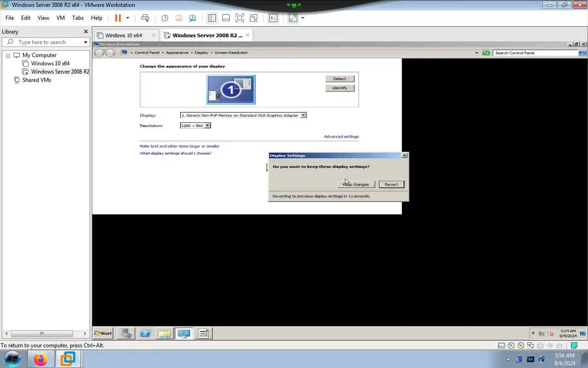Pause the virtual machine with the orange Pause icon
This screenshot has height=368, width=588.
click(118, 18)
